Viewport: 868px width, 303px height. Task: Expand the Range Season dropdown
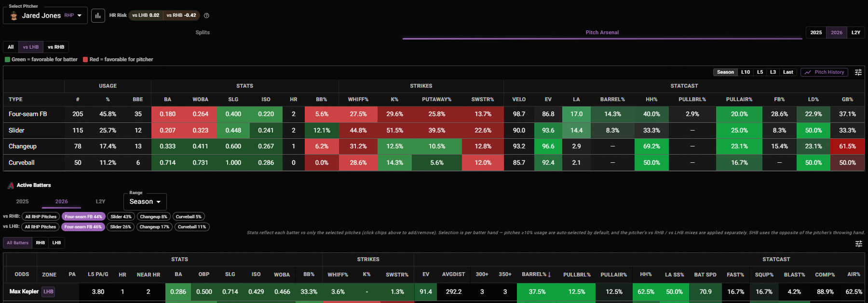coord(145,202)
